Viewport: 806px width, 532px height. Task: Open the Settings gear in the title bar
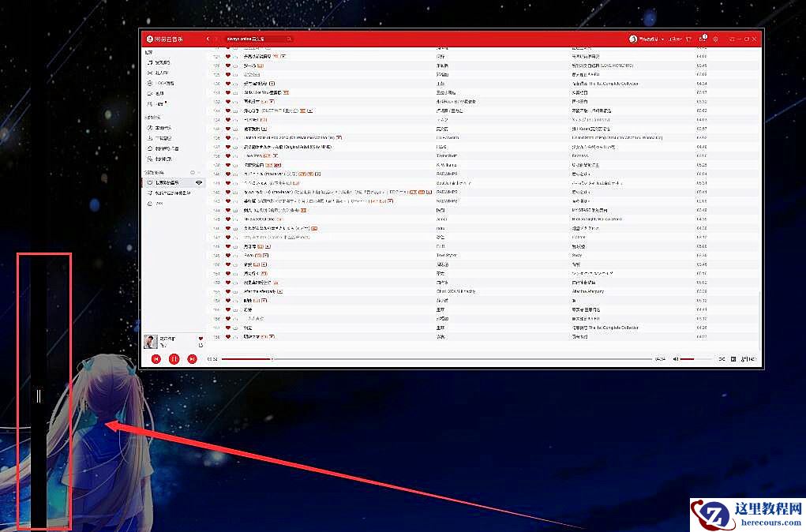[715, 38]
